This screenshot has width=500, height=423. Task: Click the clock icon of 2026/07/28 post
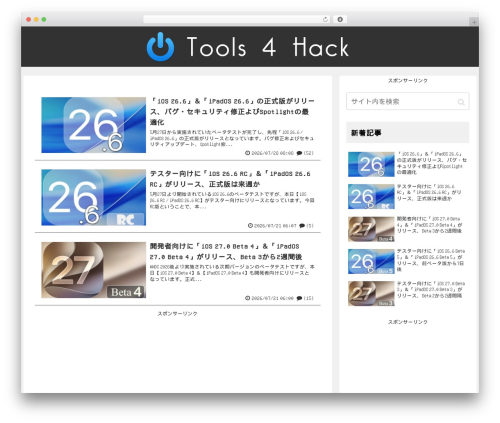(x=247, y=153)
